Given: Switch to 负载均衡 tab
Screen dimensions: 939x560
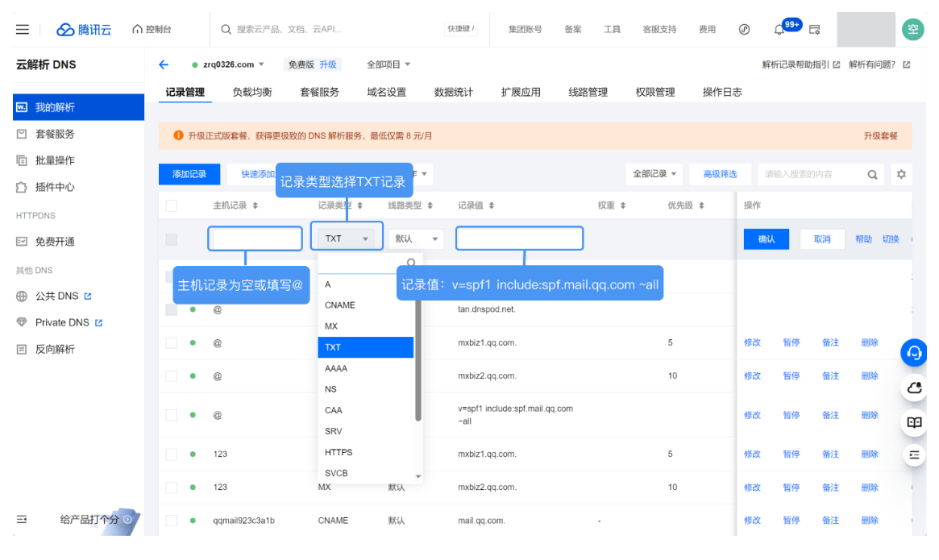Looking at the screenshot, I should coord(252,92).
